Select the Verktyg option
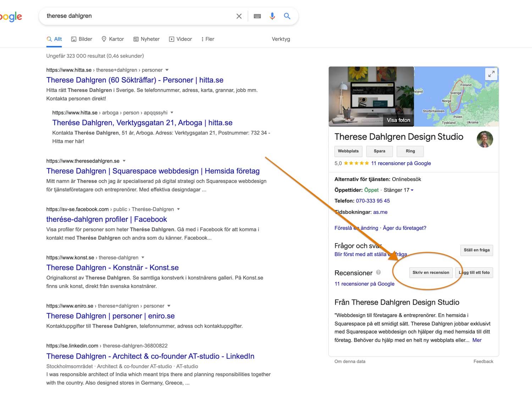The height and width of the screenshot is (393, 532). 281,39
